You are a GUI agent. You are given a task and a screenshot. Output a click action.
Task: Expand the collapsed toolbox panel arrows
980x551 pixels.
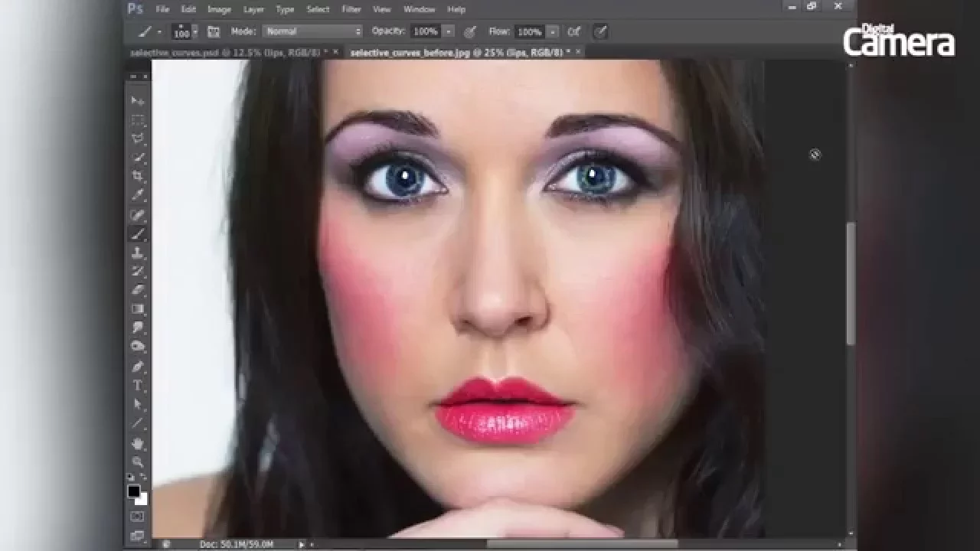pos(134,77)
